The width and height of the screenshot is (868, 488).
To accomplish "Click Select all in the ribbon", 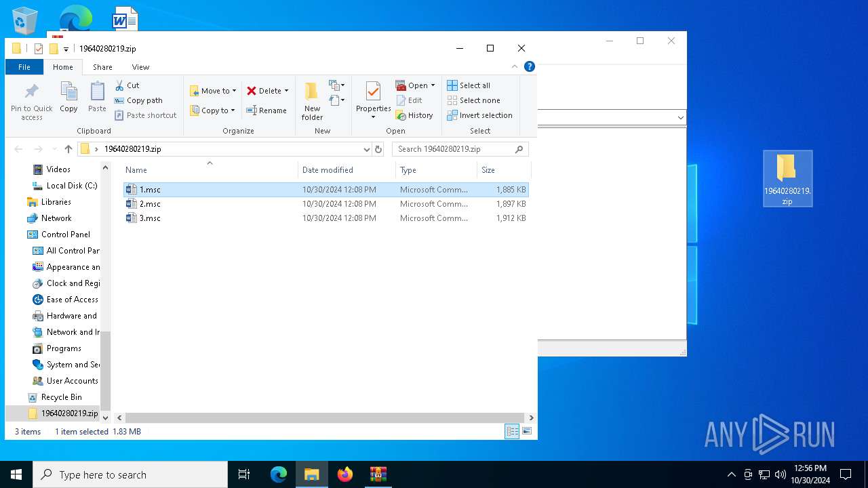I will pos(469,85).
